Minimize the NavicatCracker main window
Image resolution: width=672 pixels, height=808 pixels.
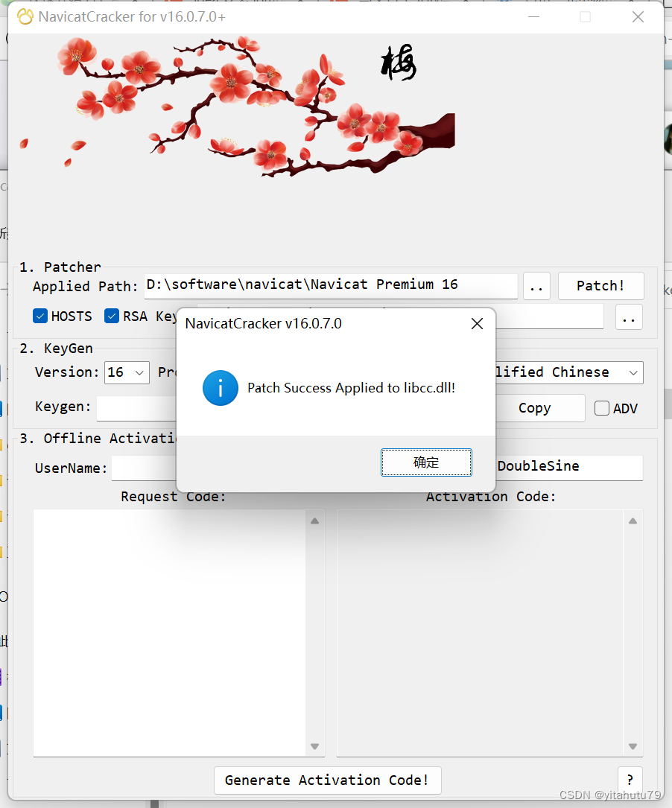click(534, 17)
